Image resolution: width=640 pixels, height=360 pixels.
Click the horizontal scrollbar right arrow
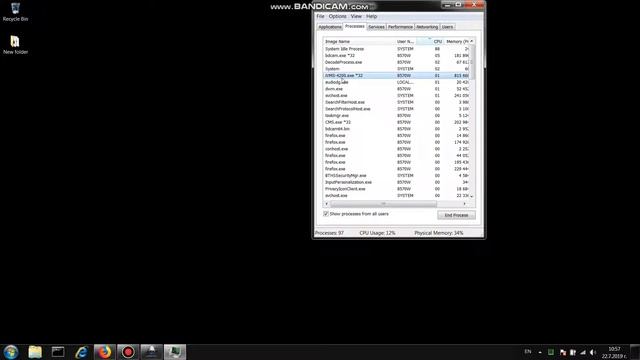coord(464,204)
